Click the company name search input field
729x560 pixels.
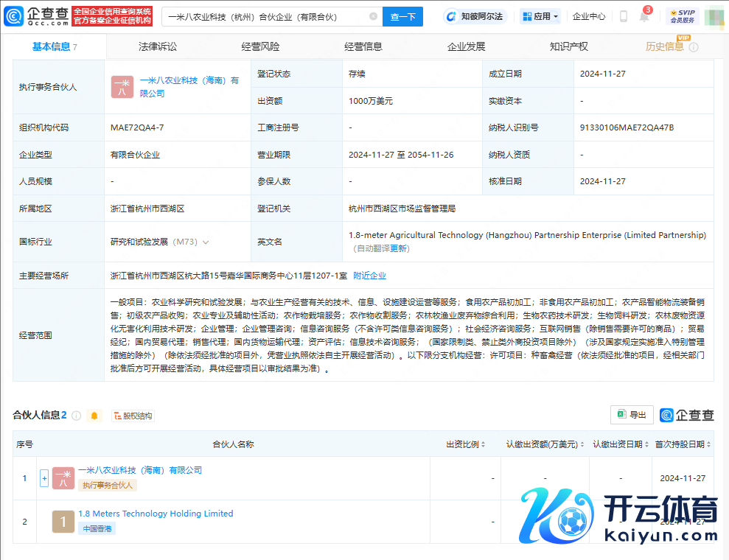pos(265,16)
